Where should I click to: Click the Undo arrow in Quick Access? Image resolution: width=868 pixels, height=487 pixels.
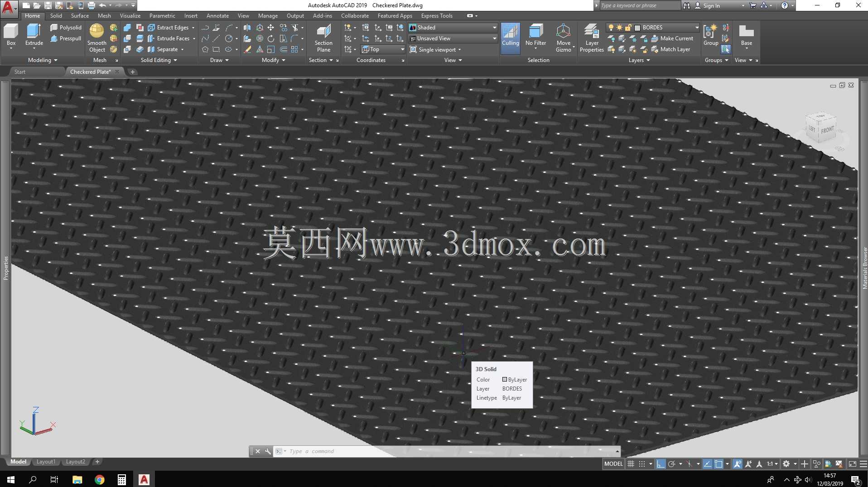click(x=103, y=5)
